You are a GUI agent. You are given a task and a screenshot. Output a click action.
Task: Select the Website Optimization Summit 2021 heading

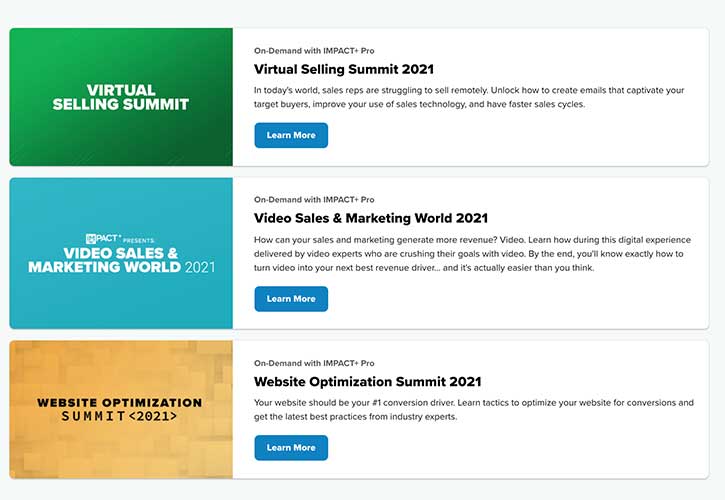[368, 382]
